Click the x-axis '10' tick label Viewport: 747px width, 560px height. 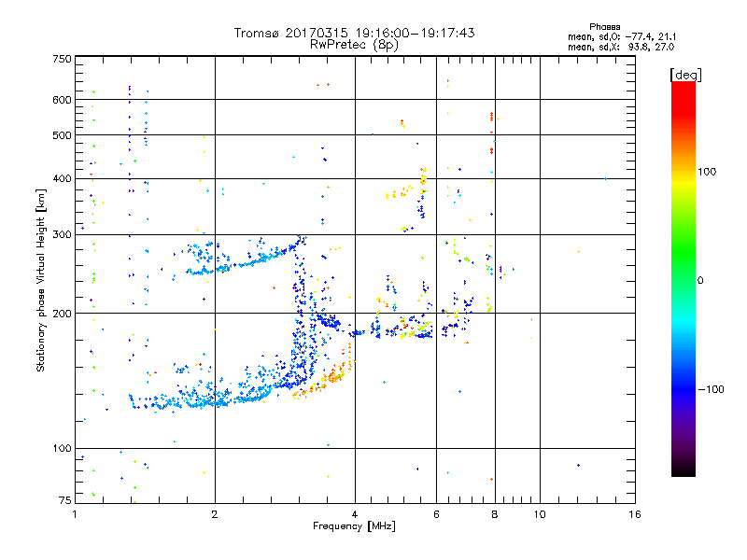tap(540, 514)
